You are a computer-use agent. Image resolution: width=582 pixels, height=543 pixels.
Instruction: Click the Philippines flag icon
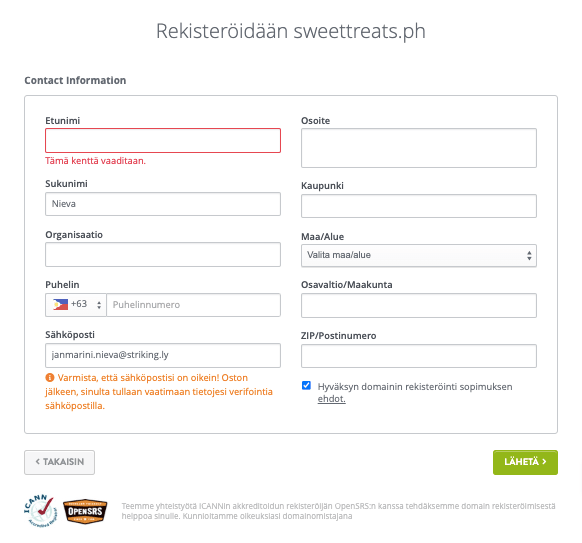click(x=60, y=304)
